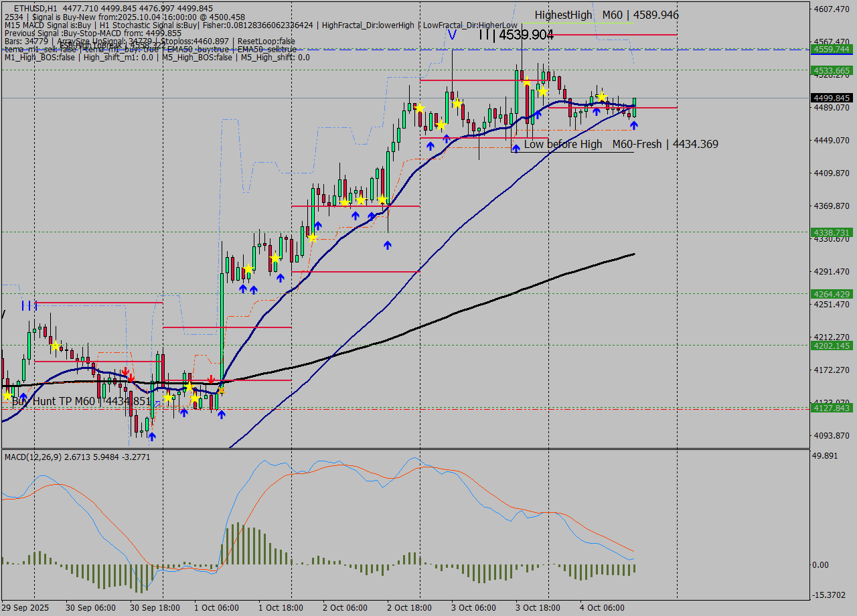
Task: Select the green 4127.843 level tag
Action: tap(831, 408)
